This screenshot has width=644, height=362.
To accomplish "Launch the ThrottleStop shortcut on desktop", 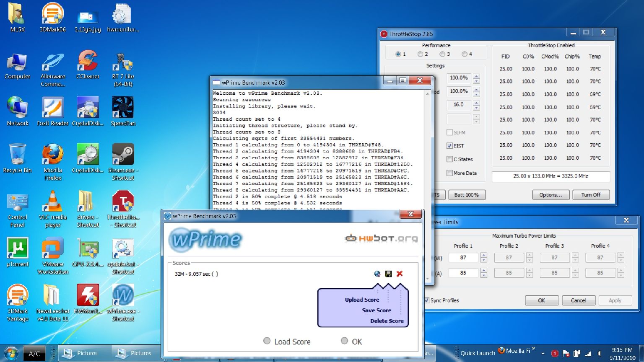I will pyautogui.click(x=123, y=209).
